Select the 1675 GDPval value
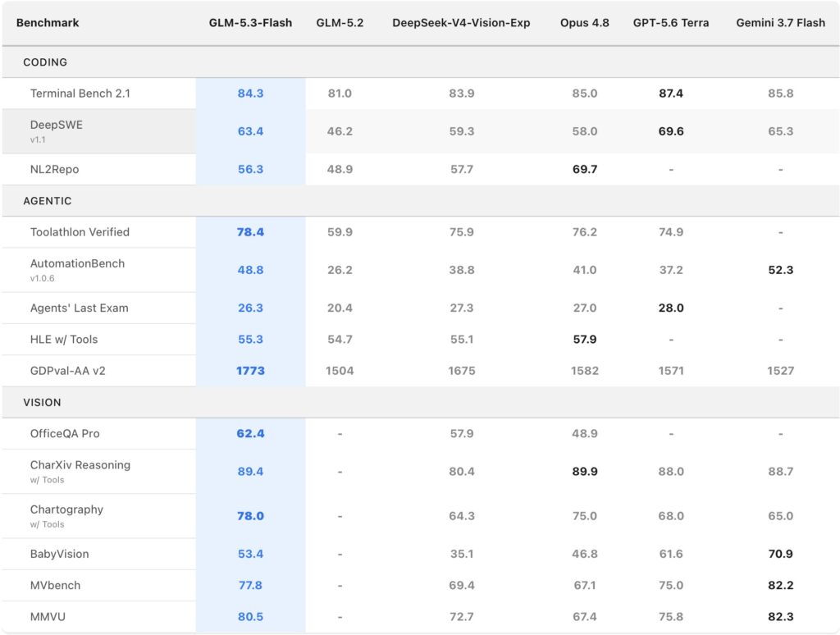Screen dimensions: 840x635 (x=461, y=371)
